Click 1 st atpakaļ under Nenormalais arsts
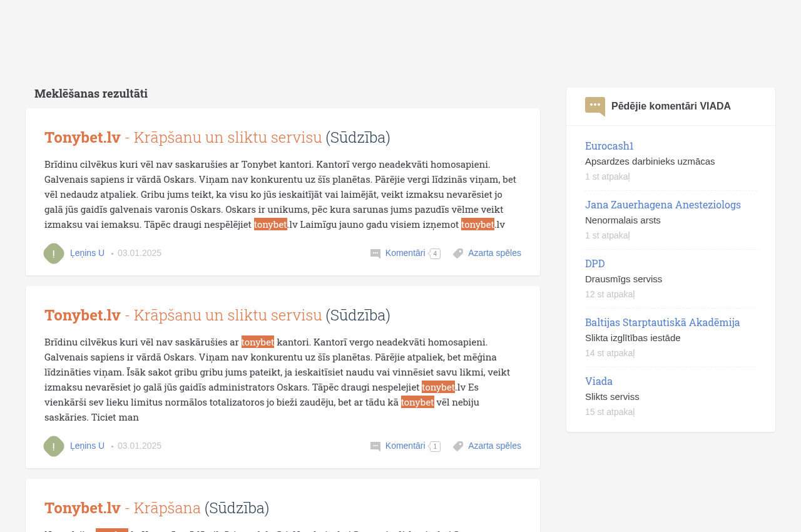Screen dimensions: 801x532 (x=607, y=235)
